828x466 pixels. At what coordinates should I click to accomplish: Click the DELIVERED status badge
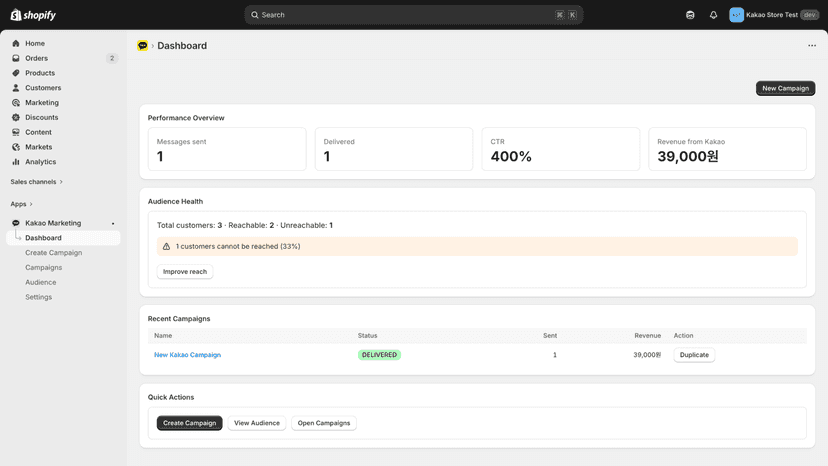[x=379, y=355]
